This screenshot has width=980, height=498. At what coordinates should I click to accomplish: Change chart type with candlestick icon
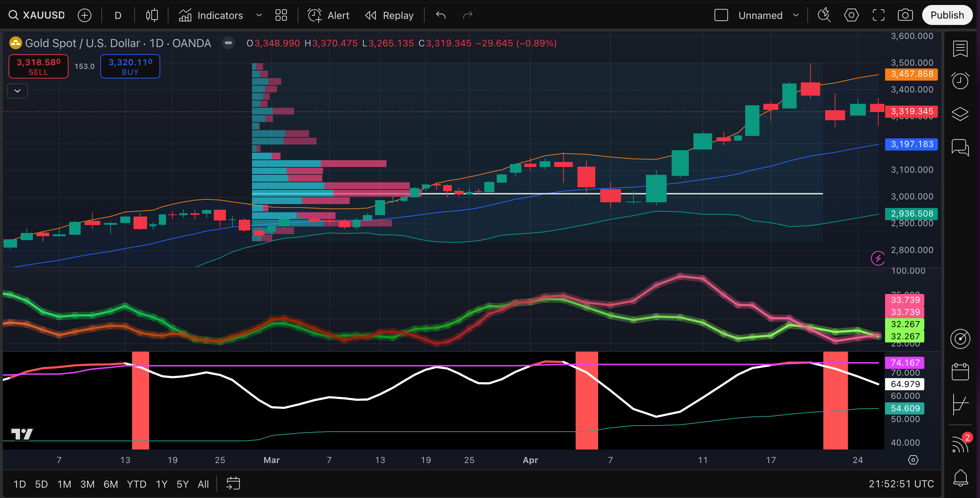152,15
